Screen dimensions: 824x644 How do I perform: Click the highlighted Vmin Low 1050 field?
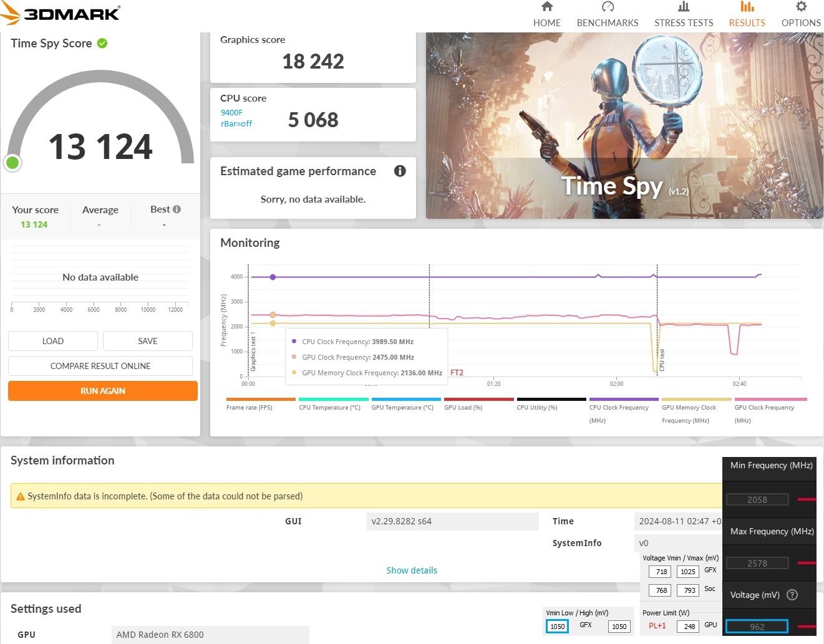(557, 627)
